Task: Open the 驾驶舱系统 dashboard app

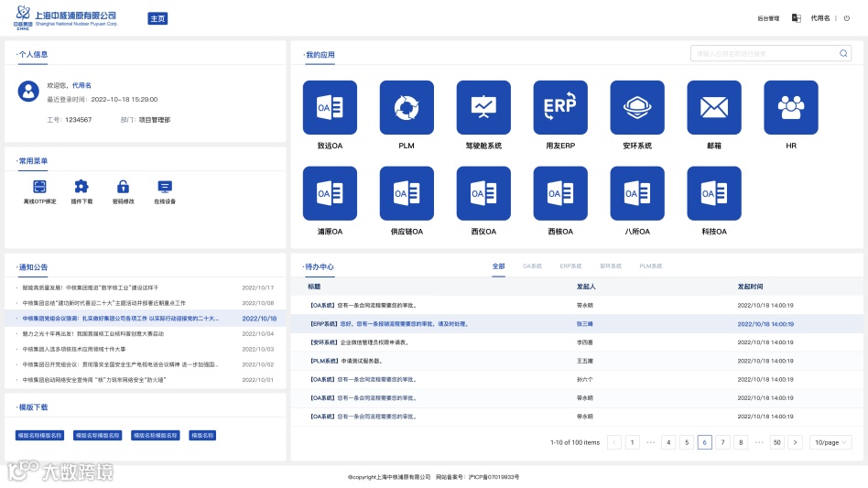Action: 483,107
